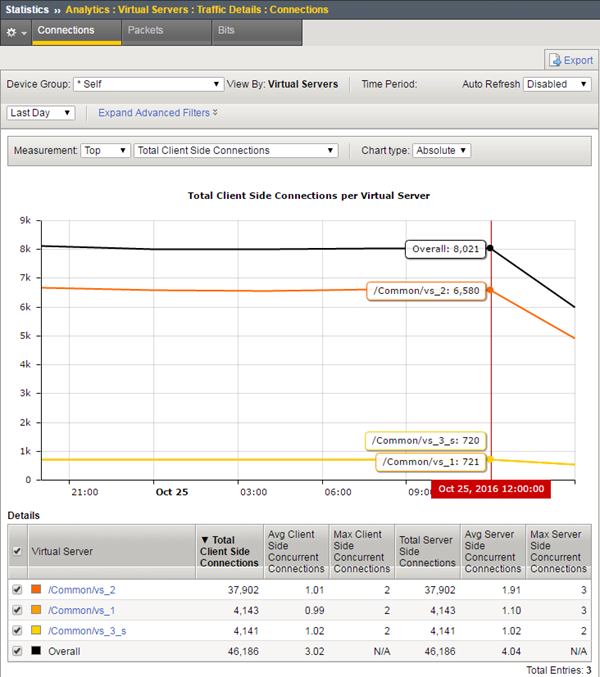Open the Auto Refresh dropdown

tap(557, 85)
